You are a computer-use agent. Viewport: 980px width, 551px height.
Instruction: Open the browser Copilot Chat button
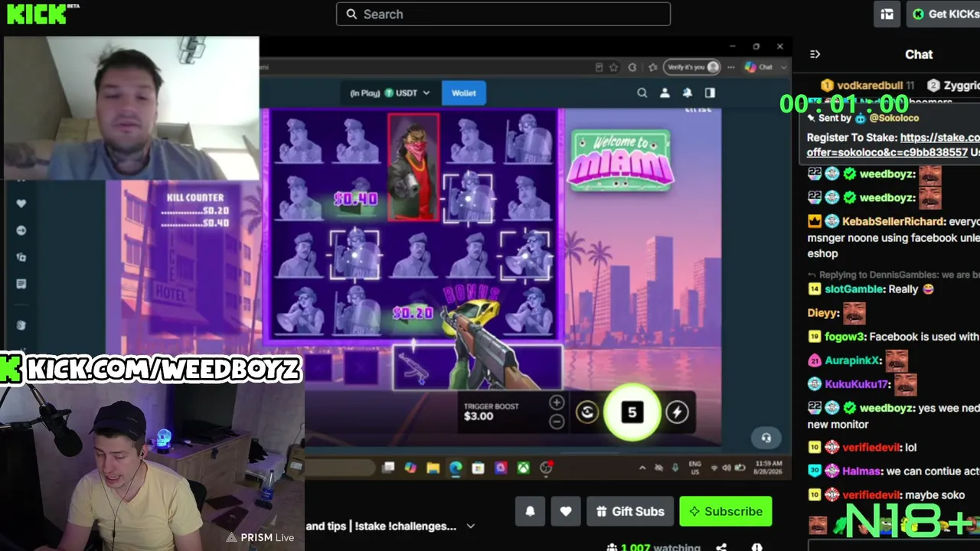[758, 67]
